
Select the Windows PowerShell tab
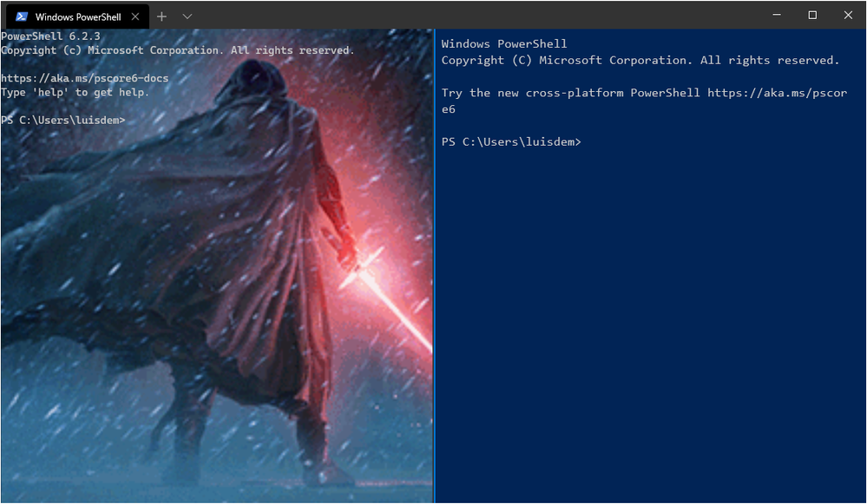pos(77,16)
